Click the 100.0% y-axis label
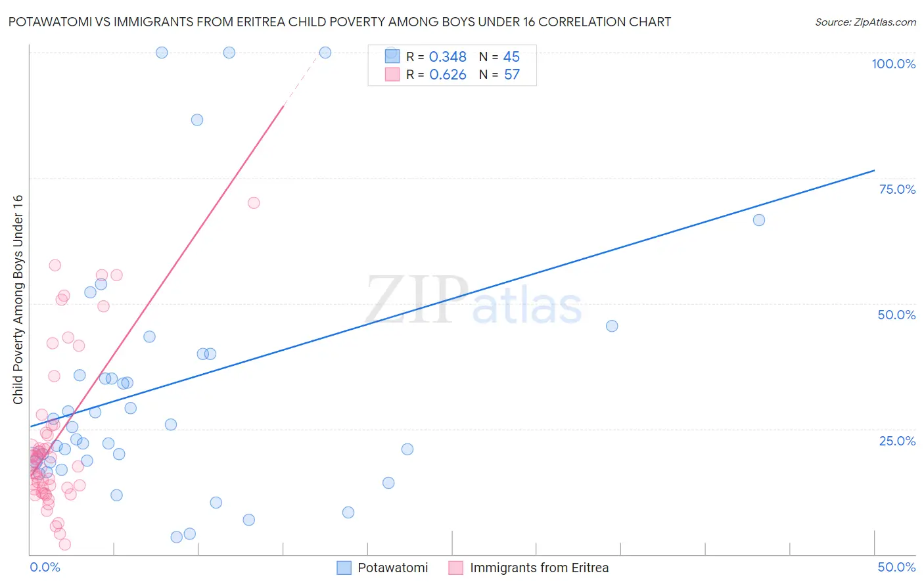This screenshot has height=586, width=924. [894, 64]
